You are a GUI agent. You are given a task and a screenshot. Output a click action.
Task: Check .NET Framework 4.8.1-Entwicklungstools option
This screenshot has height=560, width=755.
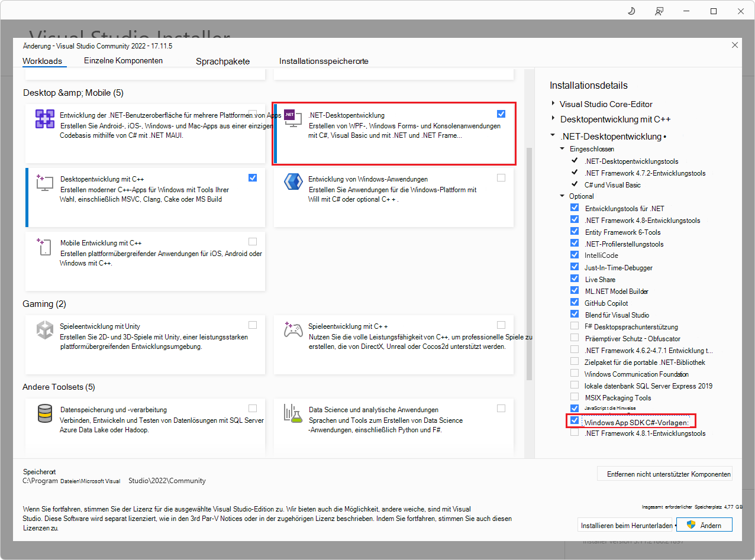pos(575,432)
